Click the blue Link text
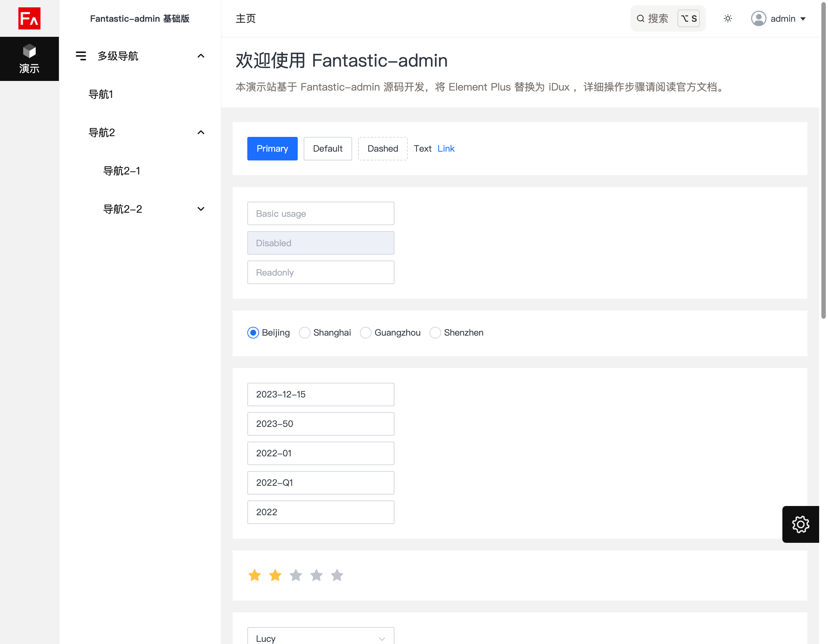828x644 pixels. click(x=446, y=149)
